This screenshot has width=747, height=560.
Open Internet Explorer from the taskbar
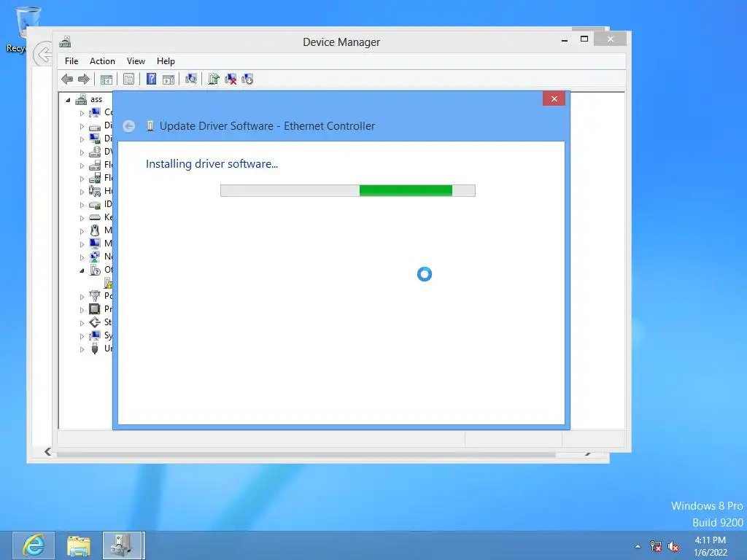(x=34, y=545)
